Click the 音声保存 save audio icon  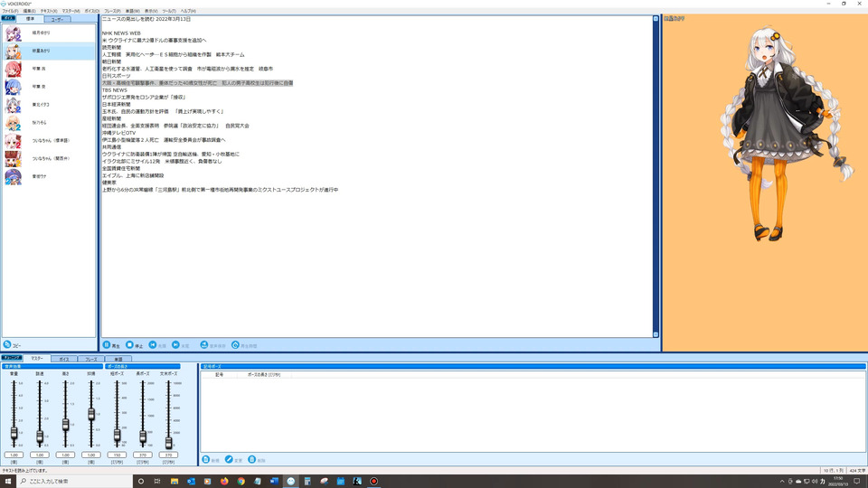point(204,344)
